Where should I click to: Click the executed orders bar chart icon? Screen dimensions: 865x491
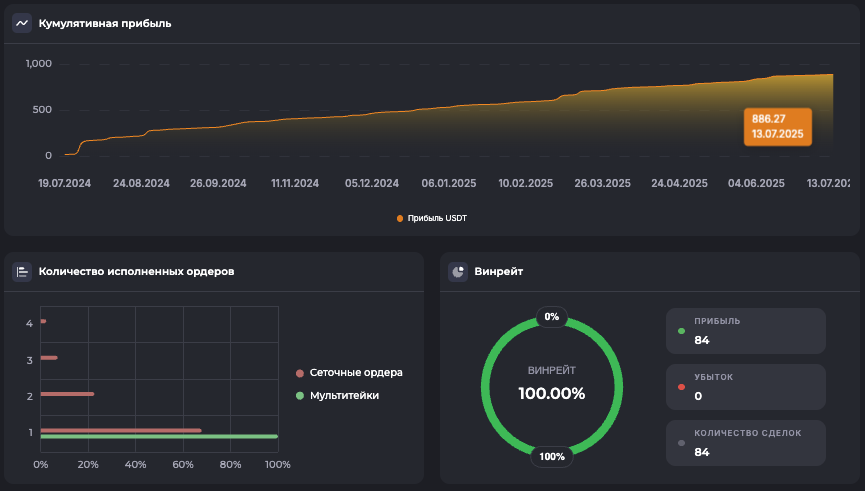22,271
